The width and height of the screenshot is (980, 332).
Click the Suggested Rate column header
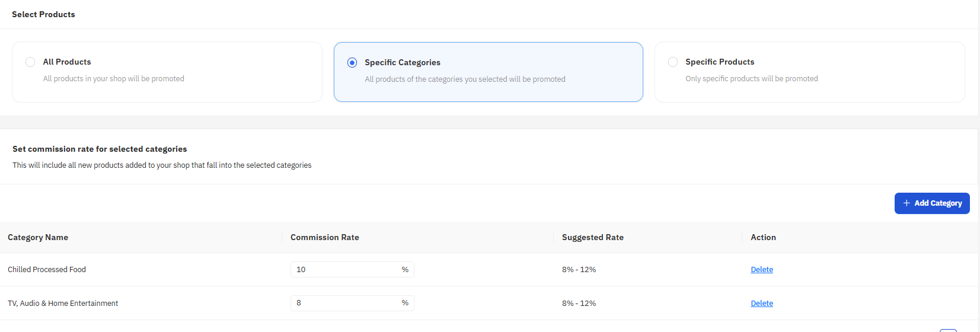[593, 238]
